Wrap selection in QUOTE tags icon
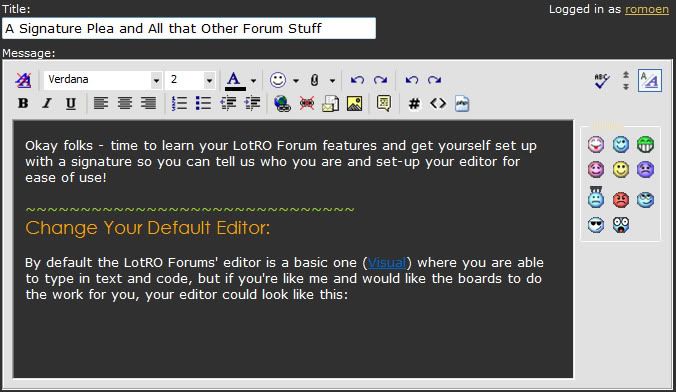 [384, 104]
